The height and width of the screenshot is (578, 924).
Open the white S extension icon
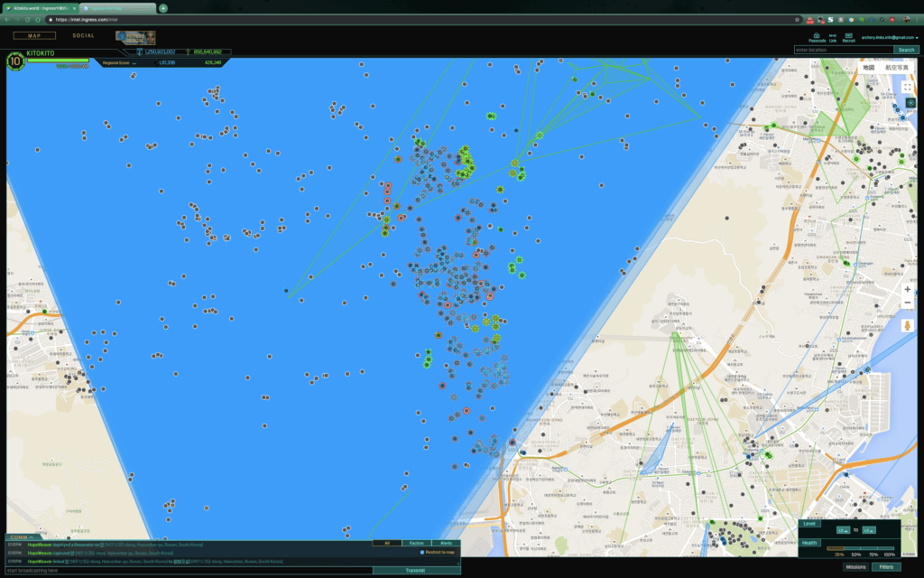pos(831,20)
